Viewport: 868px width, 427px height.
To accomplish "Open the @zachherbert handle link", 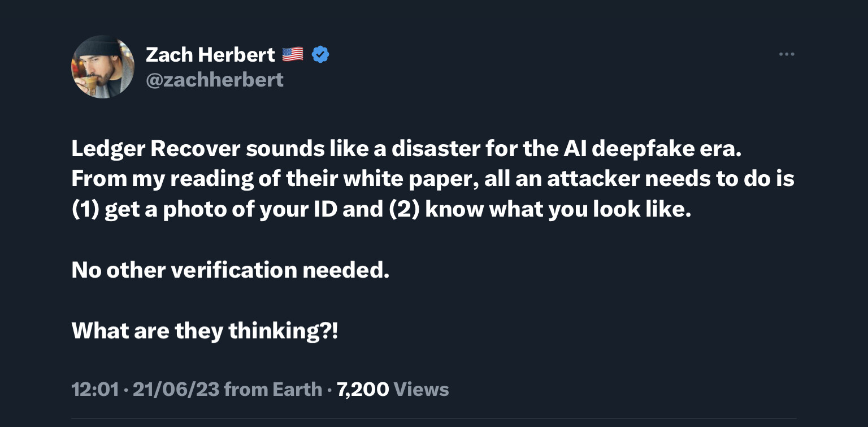I will [x=215, y=80].
